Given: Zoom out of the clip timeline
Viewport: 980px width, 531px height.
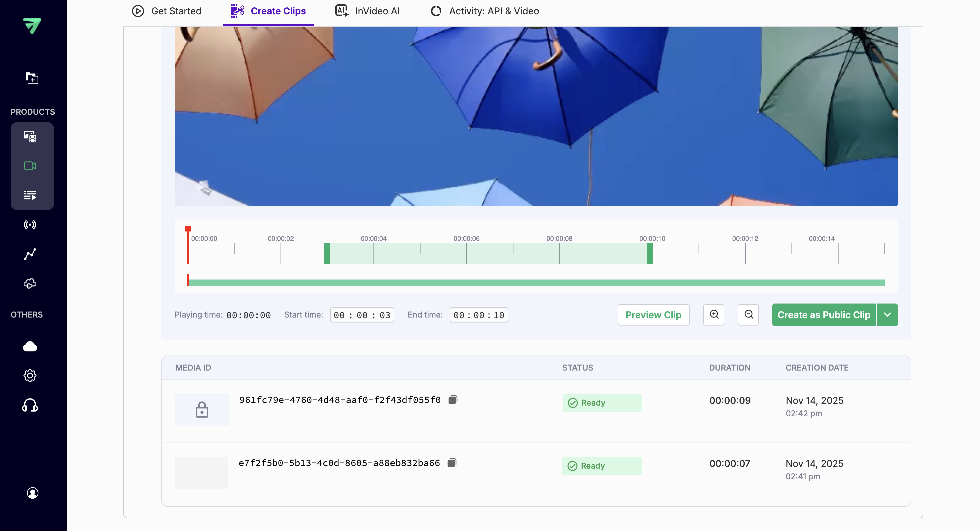Looking at the screenshot, I should pyautogui.click(x=748, y=315).
